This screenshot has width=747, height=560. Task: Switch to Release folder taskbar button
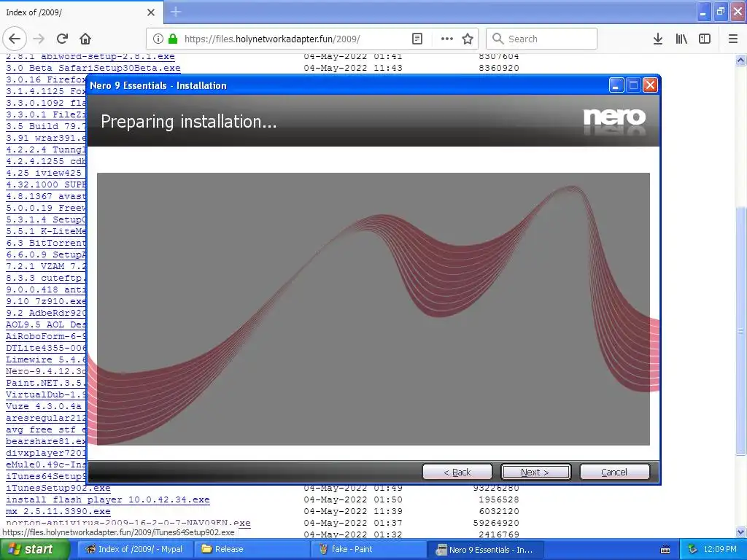tap(251, 549)
